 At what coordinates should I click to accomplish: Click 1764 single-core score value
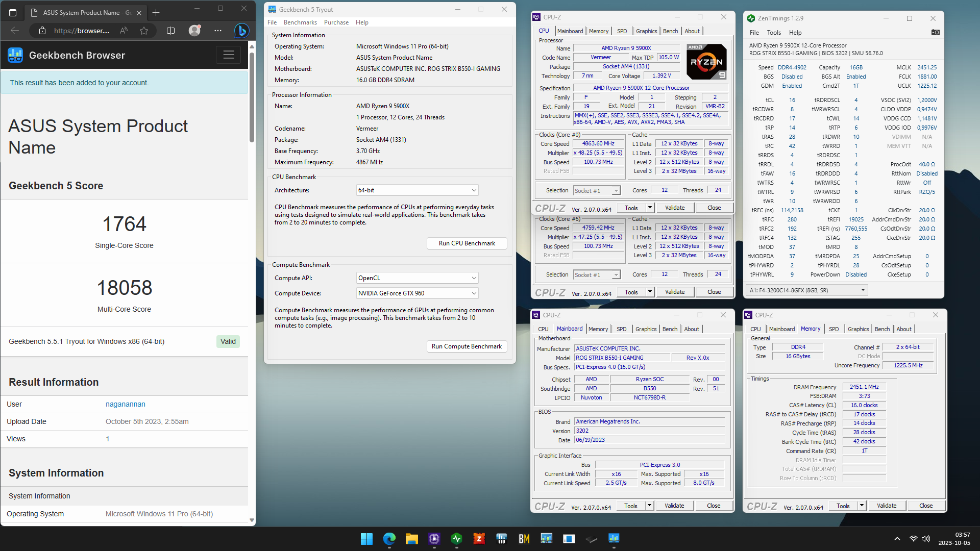coord(125,224)
